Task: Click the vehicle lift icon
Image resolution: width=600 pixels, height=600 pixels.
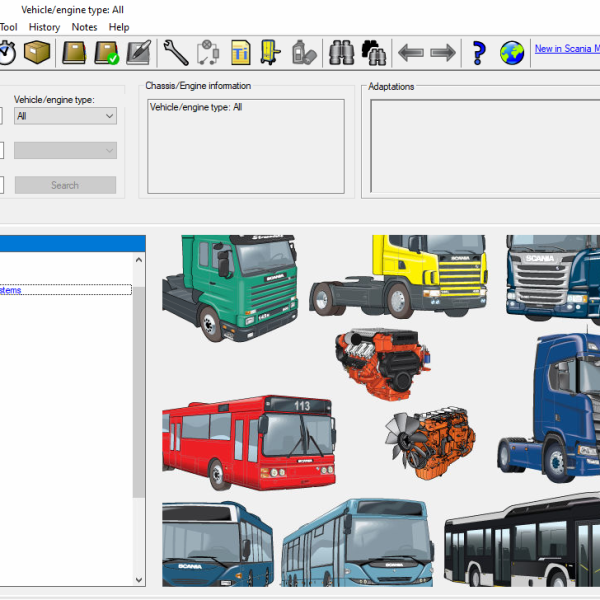Action: pyautogui.click(x=270, y=52)
